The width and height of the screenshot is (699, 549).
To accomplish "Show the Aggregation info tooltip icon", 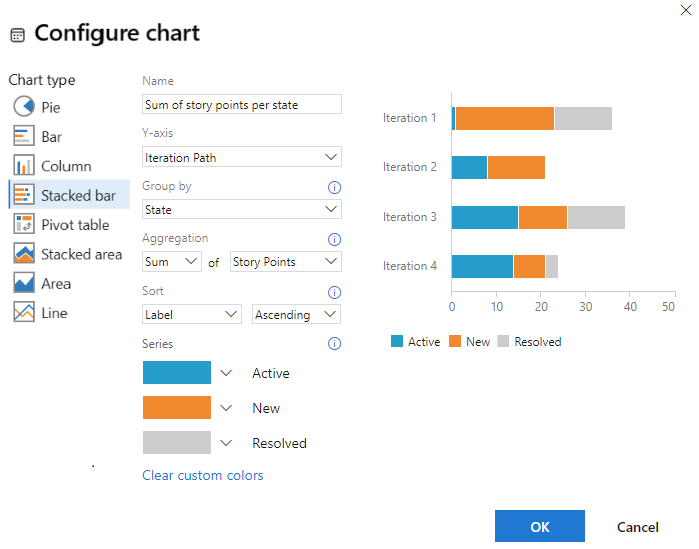I will 335,239.
